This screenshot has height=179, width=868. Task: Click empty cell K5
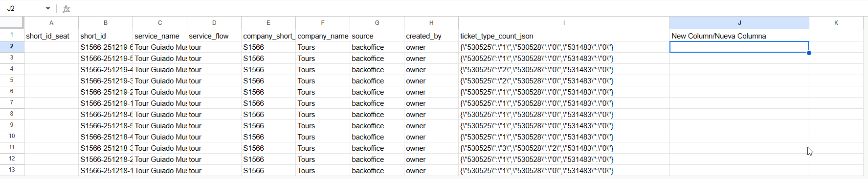coord(836,80)
